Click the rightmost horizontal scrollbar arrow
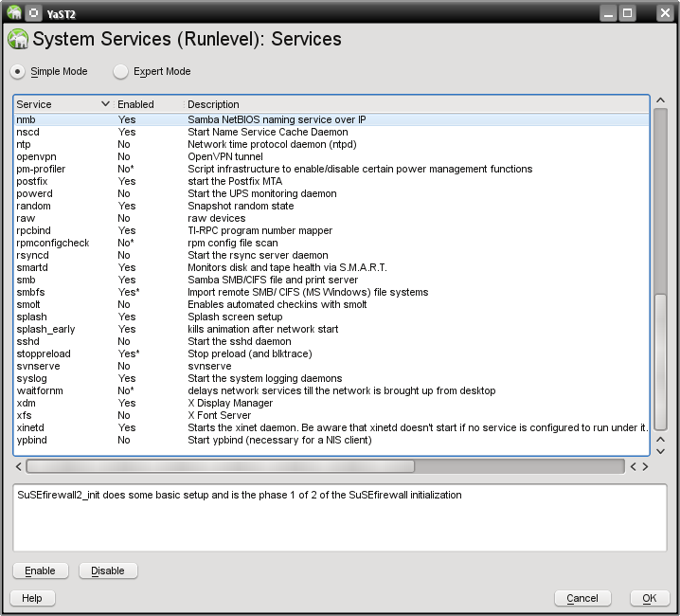The height and width of the screenshot is (616, 680). click(x=645, y=466)
